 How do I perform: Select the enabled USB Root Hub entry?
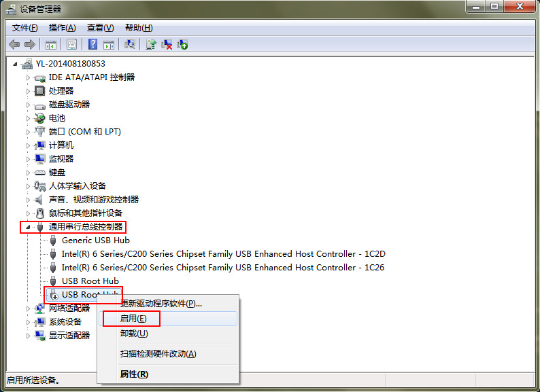click(90, 281)
